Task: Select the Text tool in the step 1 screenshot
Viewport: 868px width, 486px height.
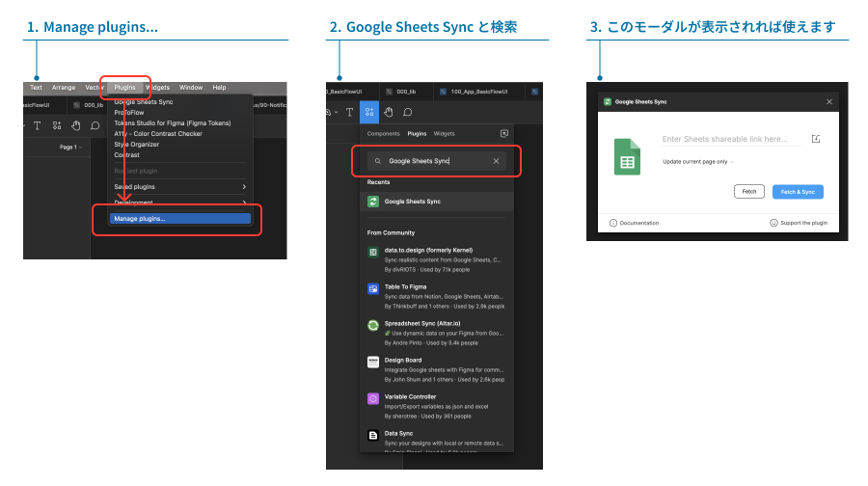Action: [x=37, y=125]
